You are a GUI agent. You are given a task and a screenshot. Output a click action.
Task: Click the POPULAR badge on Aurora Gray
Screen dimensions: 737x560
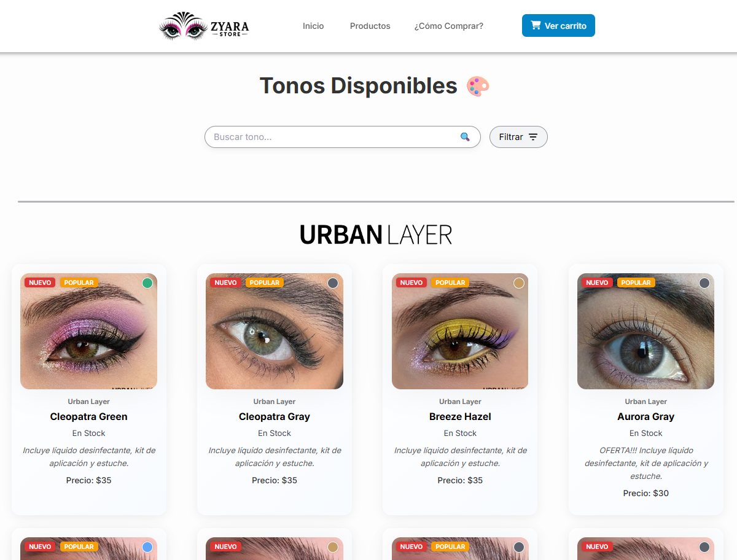pos(636,282)
